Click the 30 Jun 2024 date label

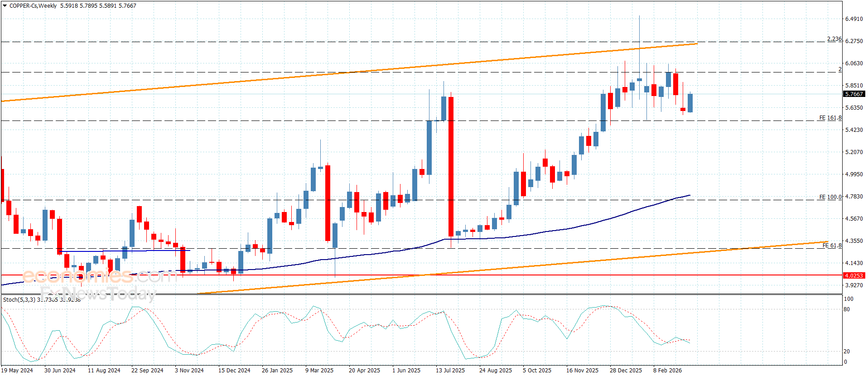60,371
